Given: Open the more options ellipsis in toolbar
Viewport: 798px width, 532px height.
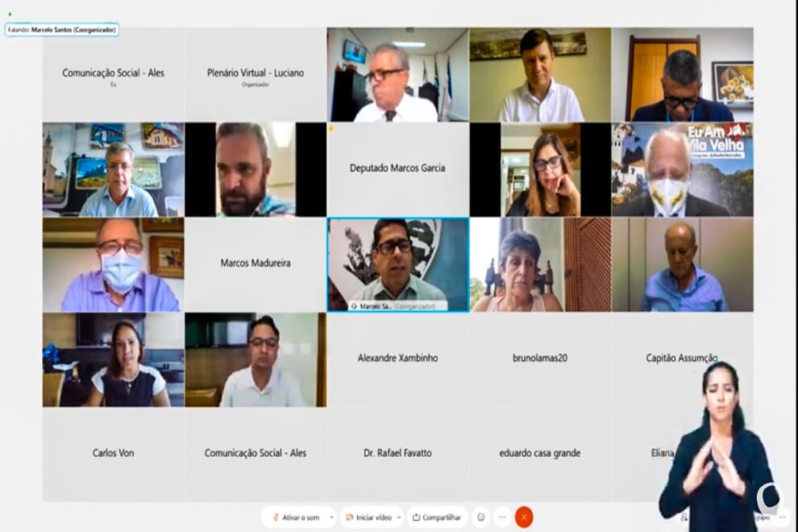Looking at the screenshot, I should pos(502,517).
